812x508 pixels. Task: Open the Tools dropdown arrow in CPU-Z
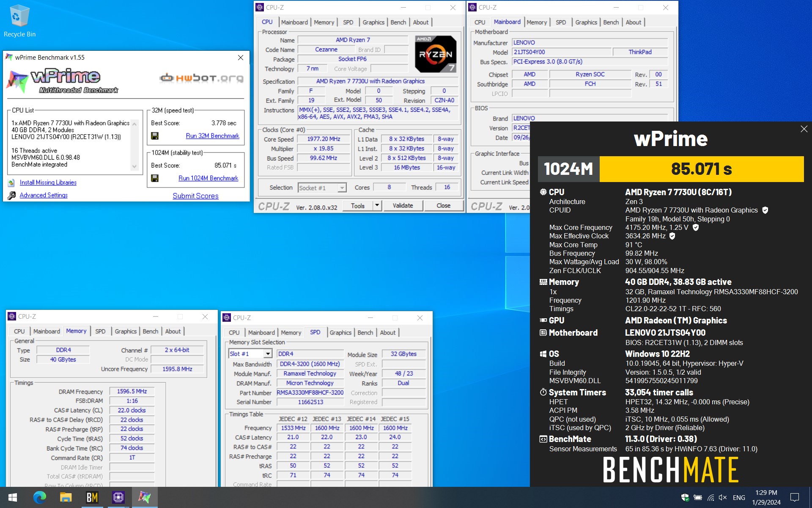(377, 206)
